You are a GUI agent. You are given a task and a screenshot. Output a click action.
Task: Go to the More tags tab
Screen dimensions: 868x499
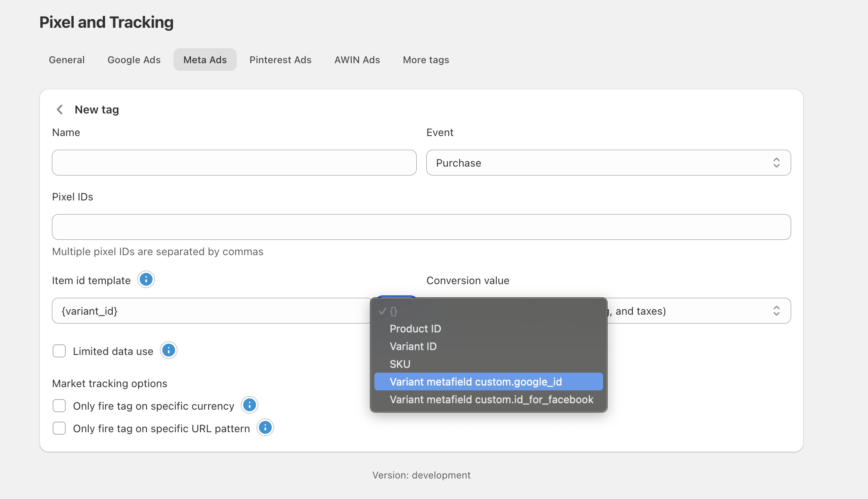(x=426, y=60)
